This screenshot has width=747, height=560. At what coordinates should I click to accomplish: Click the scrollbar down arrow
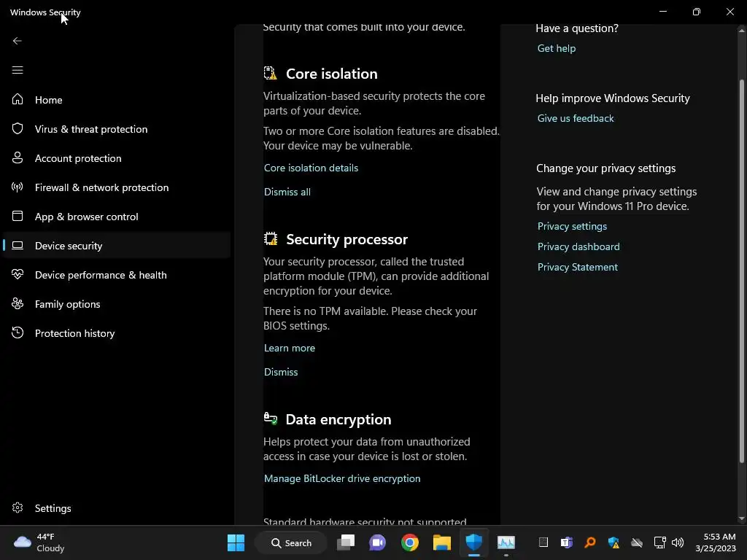click(741, 518)
